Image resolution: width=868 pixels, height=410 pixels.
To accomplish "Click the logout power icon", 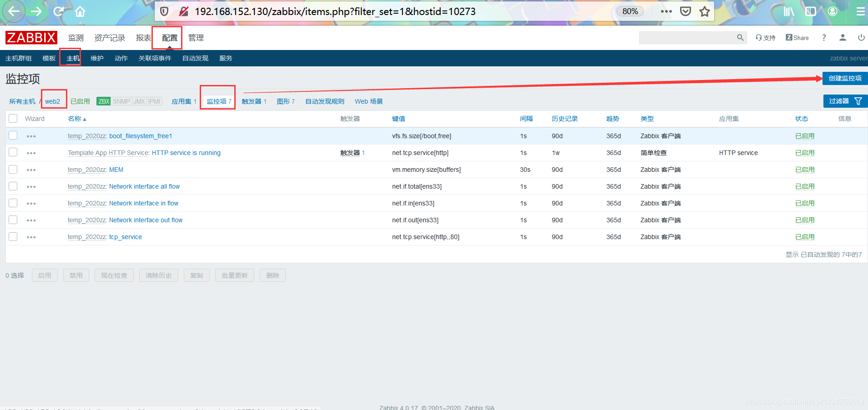I will coord(861,38).
